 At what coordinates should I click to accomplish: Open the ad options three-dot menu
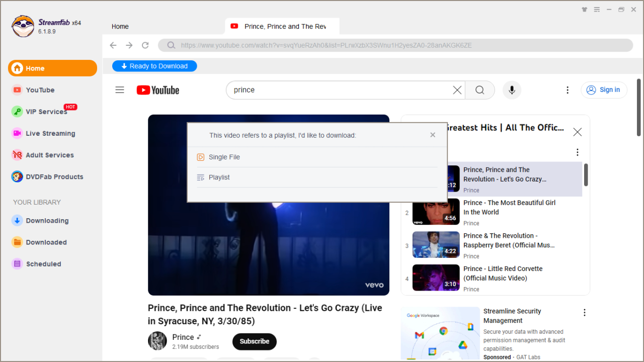585,313
